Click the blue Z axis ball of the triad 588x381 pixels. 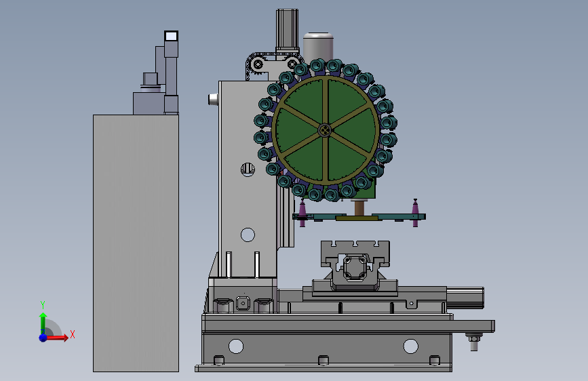[43, 338]
